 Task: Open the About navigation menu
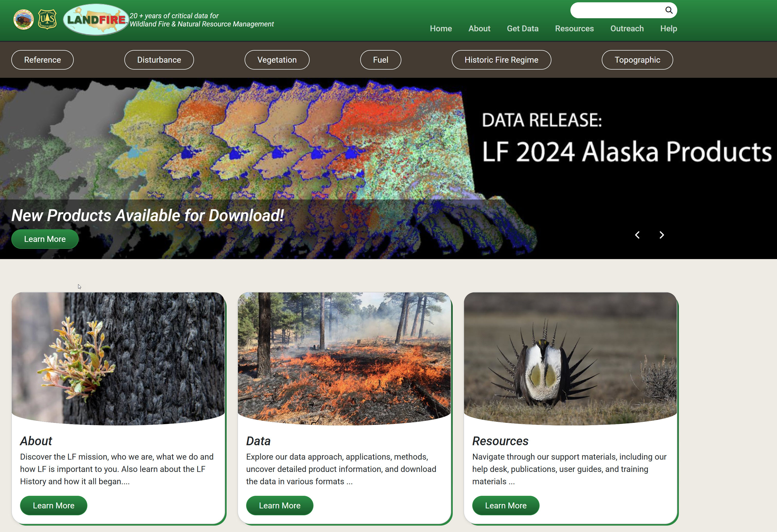coord(479,28)
